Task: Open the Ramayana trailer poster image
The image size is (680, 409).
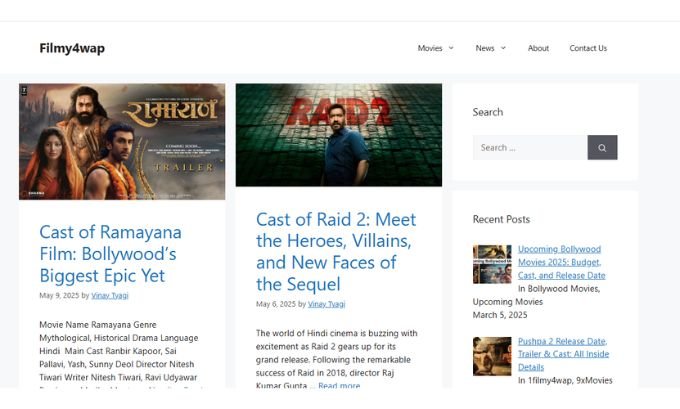Action: click(122, 141)
